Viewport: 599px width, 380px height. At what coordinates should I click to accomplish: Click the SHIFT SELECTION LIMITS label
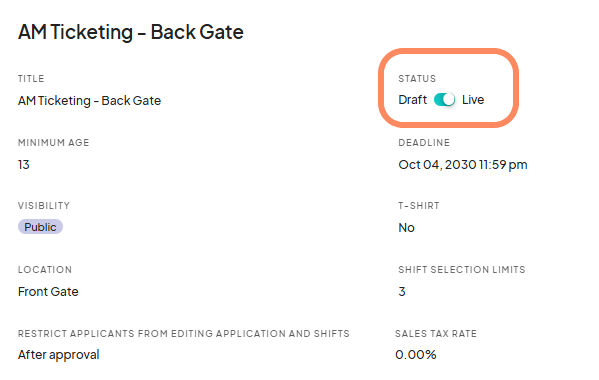462,270
